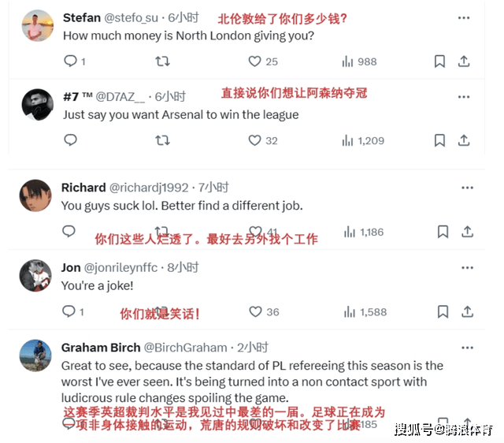Bookmark Stefan's tweet
The height and width of the screenshot is (443, 504).
(x=439, y=61)
